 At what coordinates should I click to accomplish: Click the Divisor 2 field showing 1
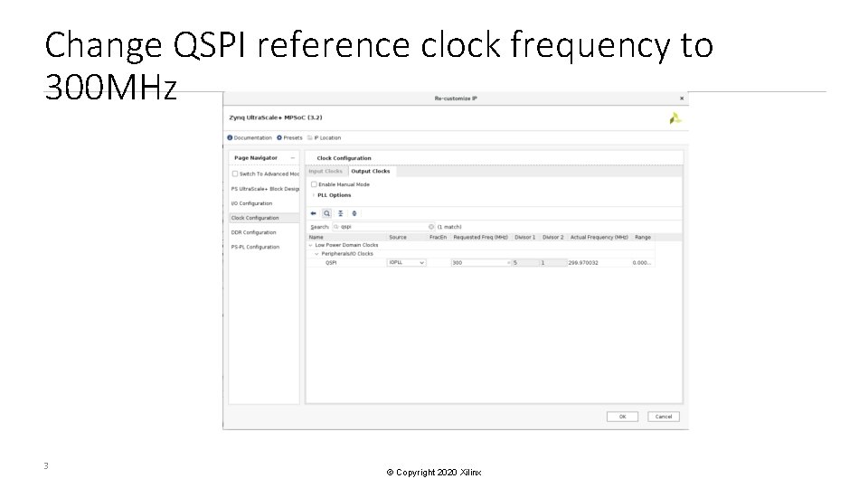(x=552, y=263)
